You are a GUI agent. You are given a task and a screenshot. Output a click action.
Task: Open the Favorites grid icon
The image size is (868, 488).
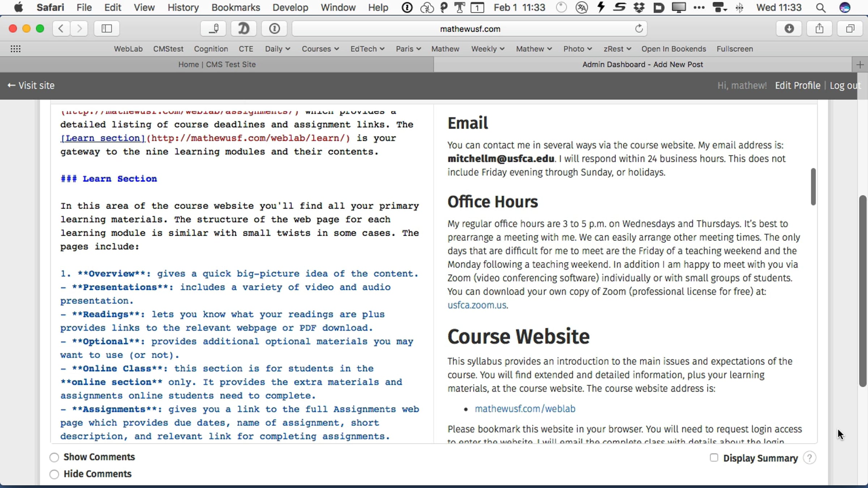15,49
